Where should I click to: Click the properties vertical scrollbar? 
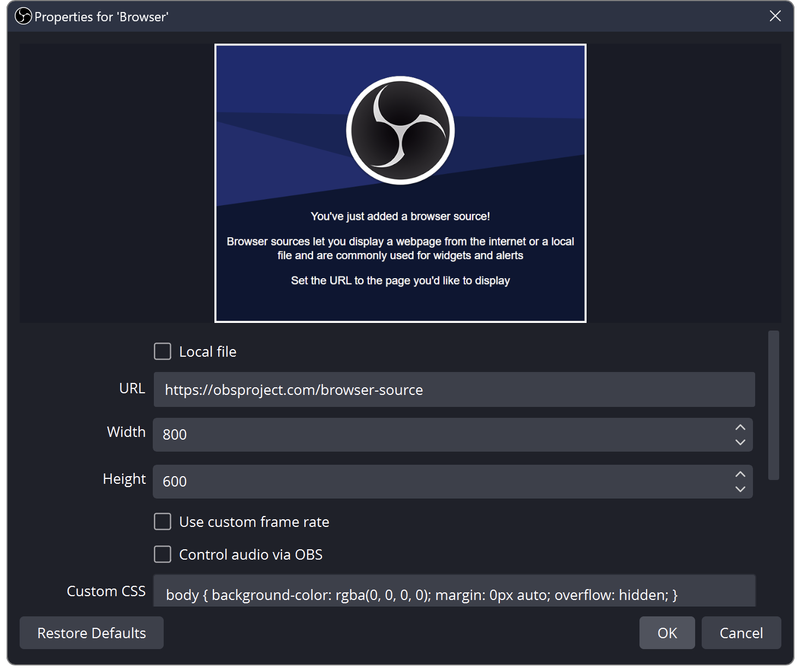[x=773, y=405]
